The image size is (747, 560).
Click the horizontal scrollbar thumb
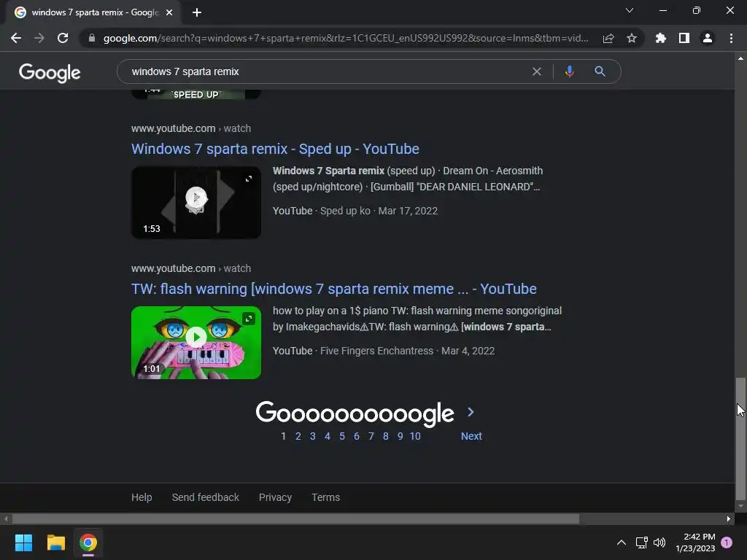(295, 518)
